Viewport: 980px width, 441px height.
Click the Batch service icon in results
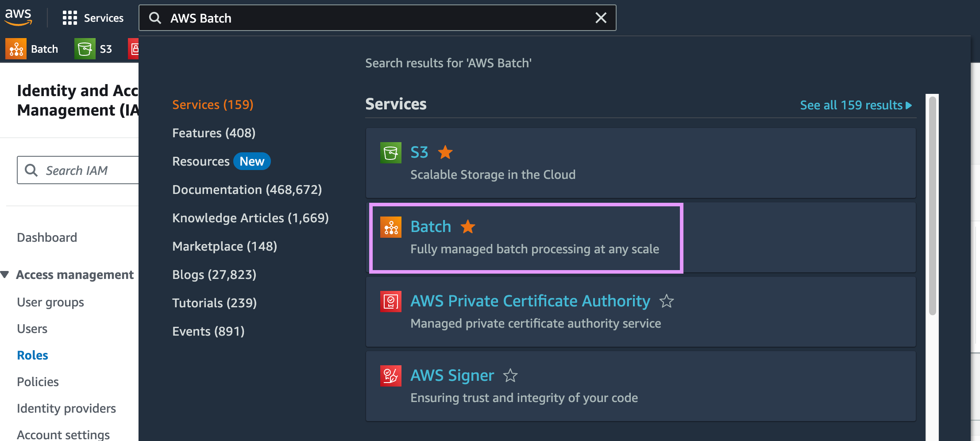coord(390,227)
